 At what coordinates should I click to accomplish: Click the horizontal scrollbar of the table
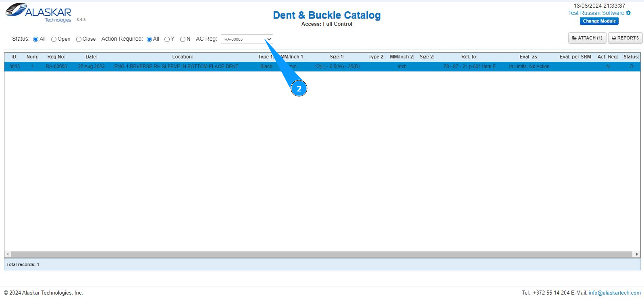coord(322,254)
